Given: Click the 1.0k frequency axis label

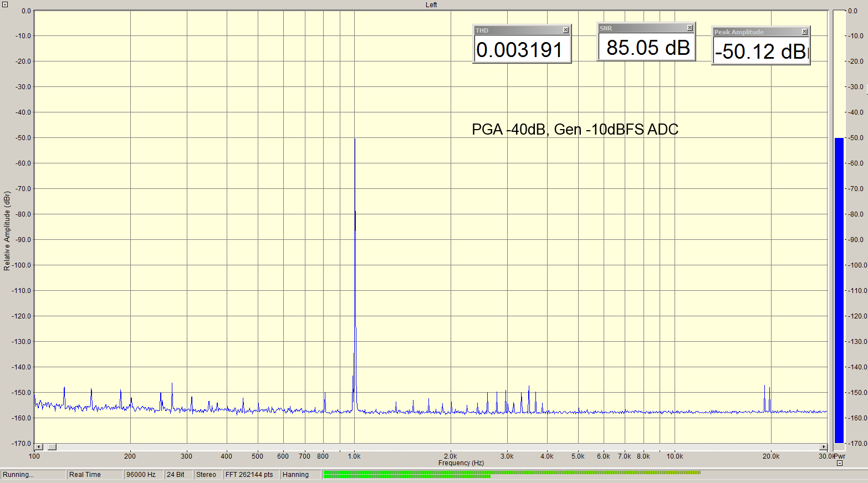Looking at the screenshot, I should point(354,456).
